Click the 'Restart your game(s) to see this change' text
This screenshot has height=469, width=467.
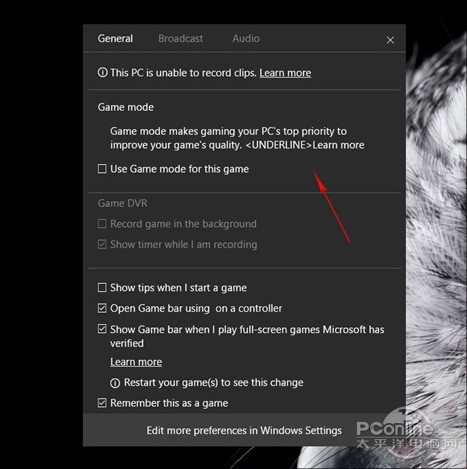214,383
